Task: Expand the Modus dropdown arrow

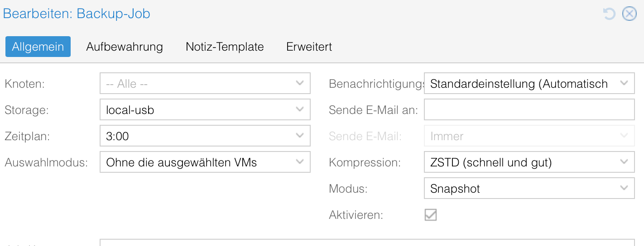Action: pos(624,188)
